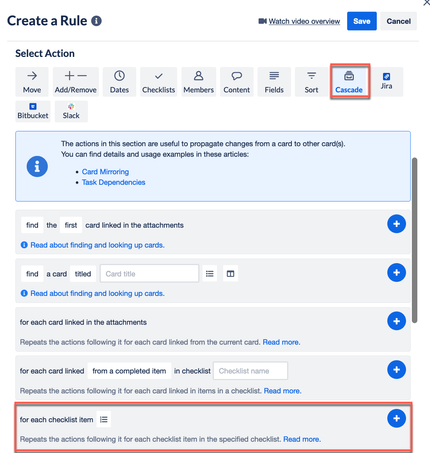This screenshot has width=430, height=453.
Task: Open Read about finding cards link under first-card action
Action: (x=97, y=245)
